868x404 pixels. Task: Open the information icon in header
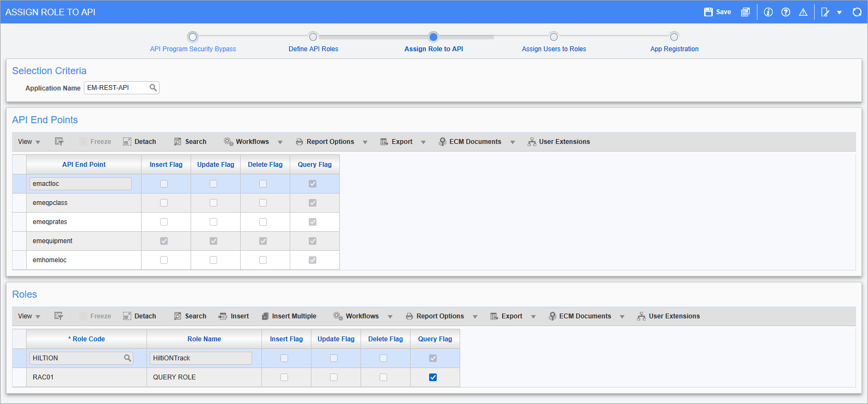coord(768,12)
